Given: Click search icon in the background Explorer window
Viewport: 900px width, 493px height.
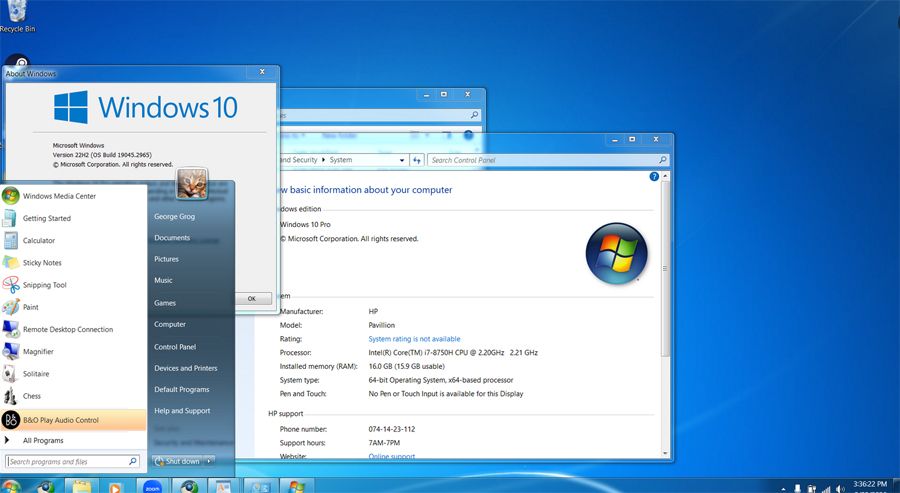Looking at the screenshot, I should 474,115.
